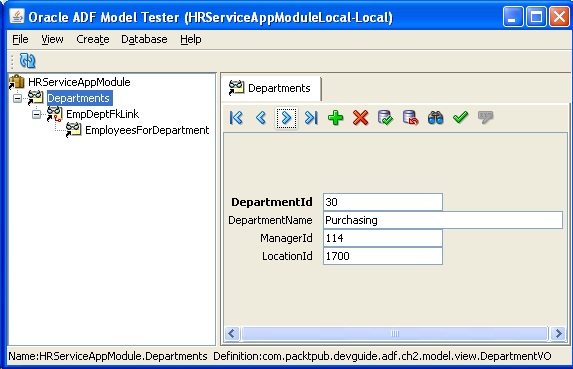This screenshot has height=369, width=573.
Task: Validate with the green checkmark icon
Action: click(460, 117)
